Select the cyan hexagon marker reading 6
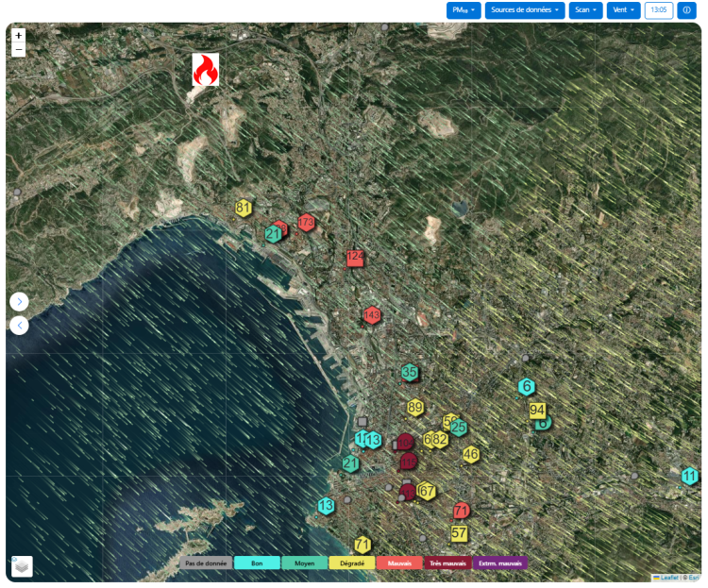The image size is (708, 588). [527, 387]
